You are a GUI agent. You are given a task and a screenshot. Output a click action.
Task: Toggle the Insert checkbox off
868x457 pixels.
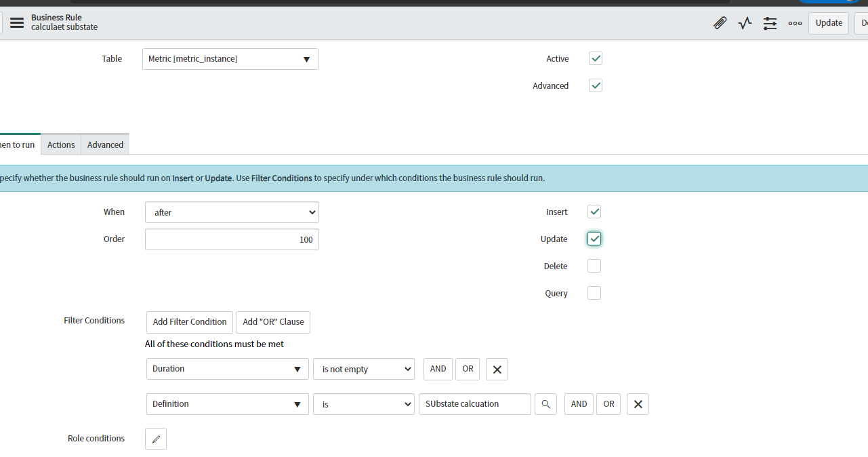click(594, 212)
